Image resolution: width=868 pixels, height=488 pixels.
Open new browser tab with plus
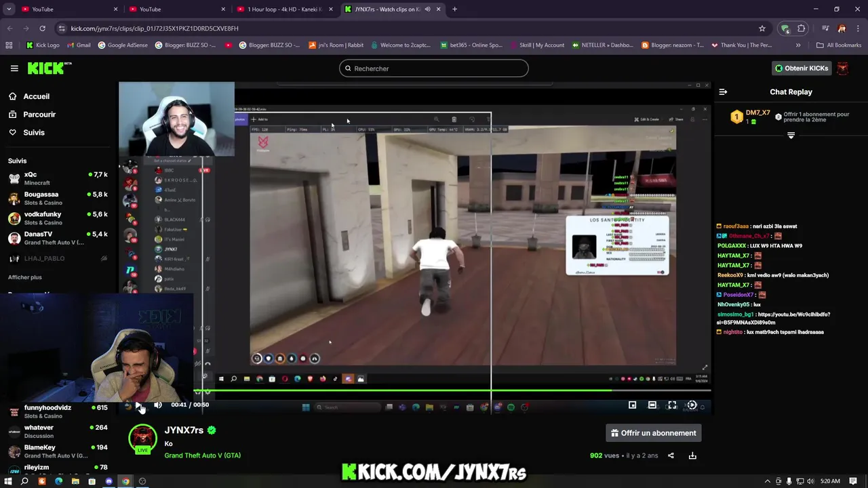[x=454, y=9]
